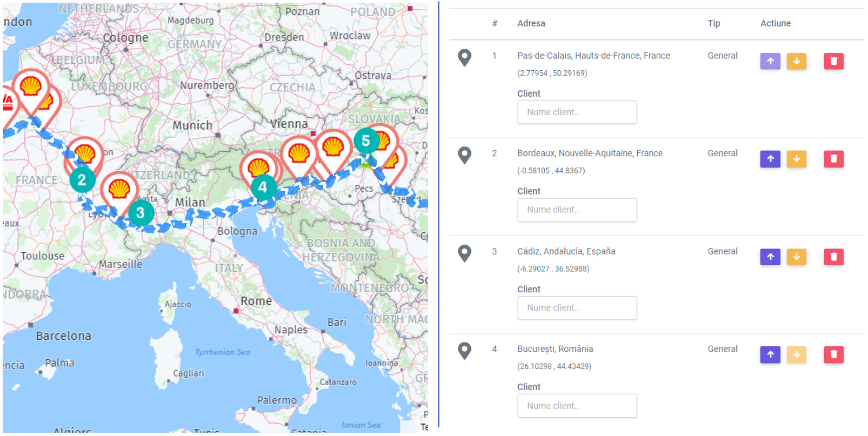
Task: Delete the Cádiz stop
Action: coord(833,257)
